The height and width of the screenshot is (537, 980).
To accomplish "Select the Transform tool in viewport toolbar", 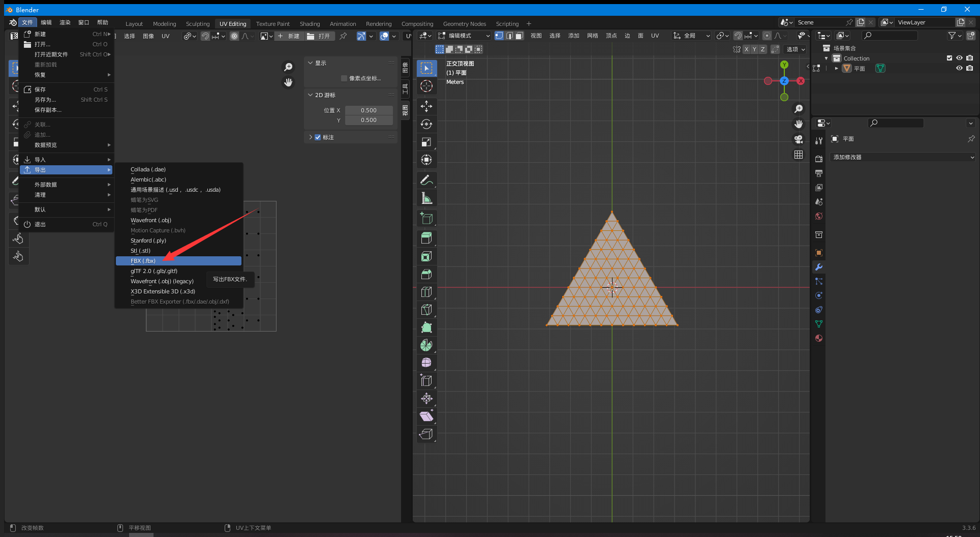I will coord(426,160).
